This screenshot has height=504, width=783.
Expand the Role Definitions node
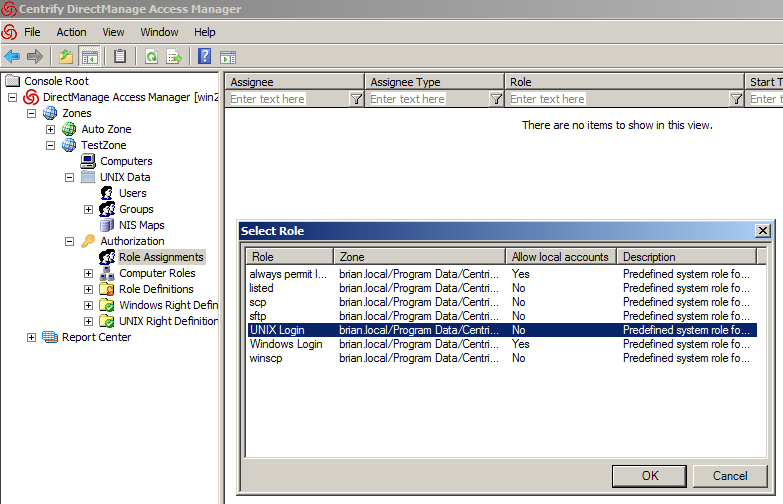click(88, 289)
